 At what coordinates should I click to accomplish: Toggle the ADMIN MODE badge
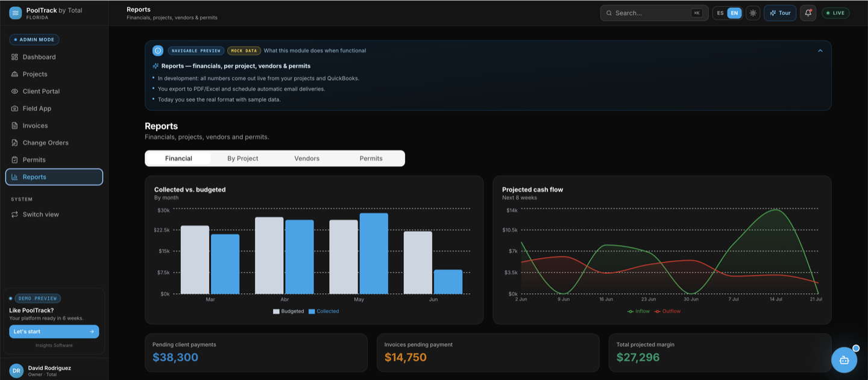click(x=34, y=40)
